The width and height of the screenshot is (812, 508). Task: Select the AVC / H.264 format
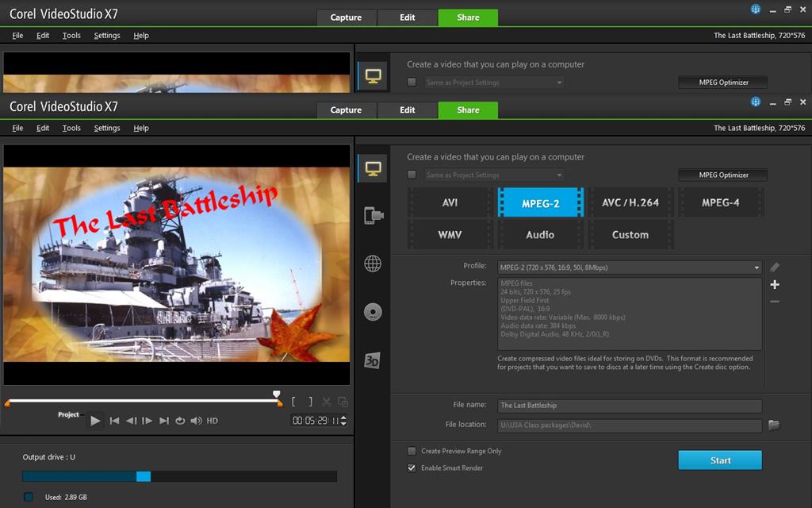click(x=630, y=202)
